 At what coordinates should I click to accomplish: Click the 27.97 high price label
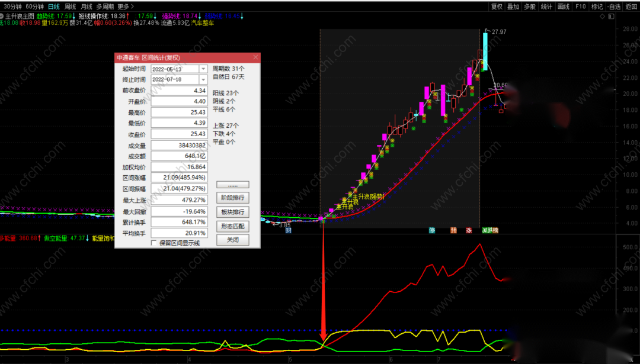tap(499, 32)
